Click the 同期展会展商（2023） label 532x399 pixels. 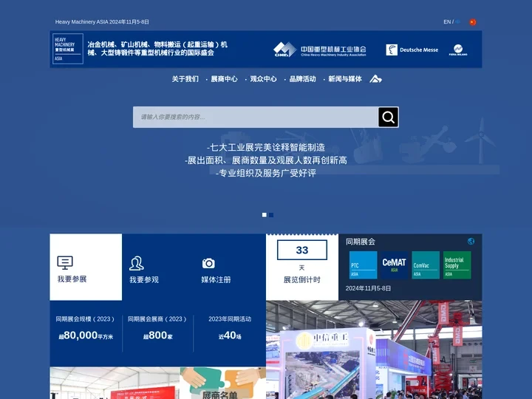tap(158, 319)
